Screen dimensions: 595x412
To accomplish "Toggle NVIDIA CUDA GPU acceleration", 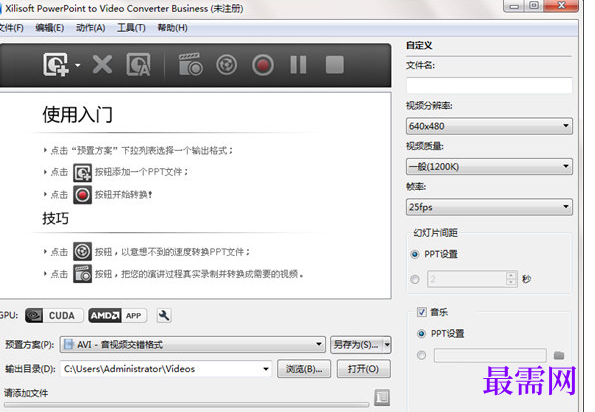I will point(54,315).
